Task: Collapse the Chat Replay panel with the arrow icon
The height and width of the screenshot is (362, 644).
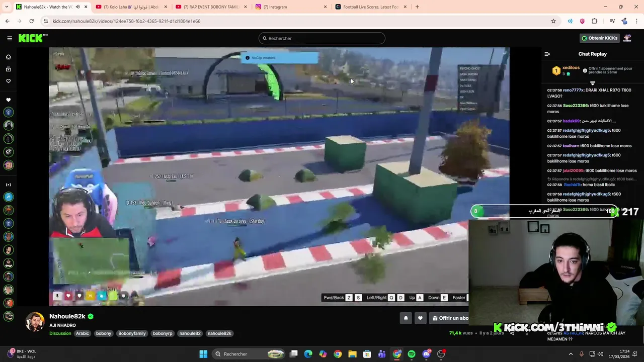Action: tap(547, 54)
